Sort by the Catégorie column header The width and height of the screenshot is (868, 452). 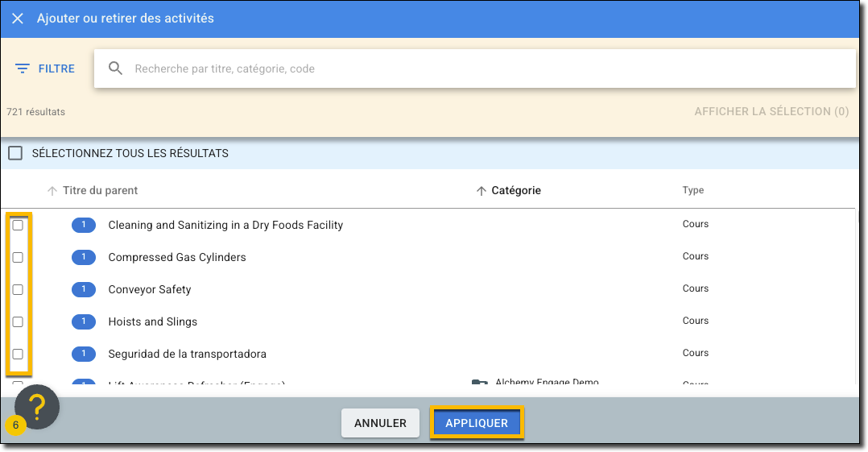point(515,191)
